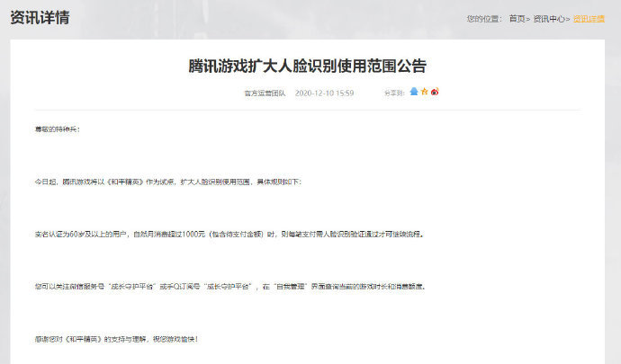This screenshot has width=621, height=364.
Task: Click the closing line 感谢您对《和平精英》的支持
Action: [116, 339]
